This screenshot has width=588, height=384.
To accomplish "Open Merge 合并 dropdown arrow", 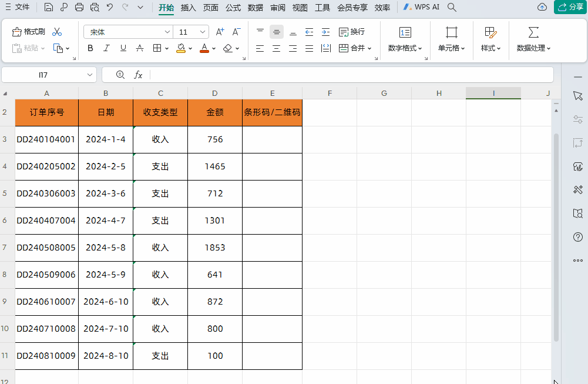I will coord(369,48).
